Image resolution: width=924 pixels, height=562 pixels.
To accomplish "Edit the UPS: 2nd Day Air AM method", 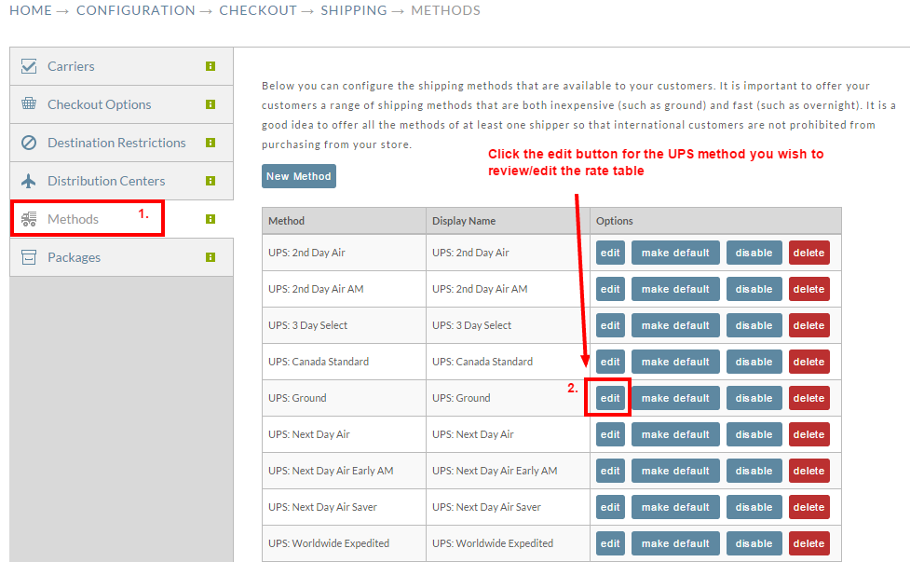I will pyautogui.click(x=610, y=289).
